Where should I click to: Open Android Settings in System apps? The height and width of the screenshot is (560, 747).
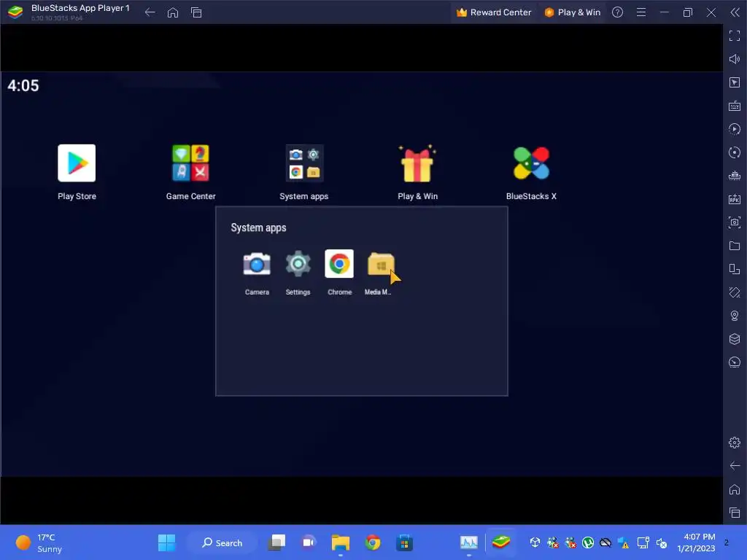(298, 264)
